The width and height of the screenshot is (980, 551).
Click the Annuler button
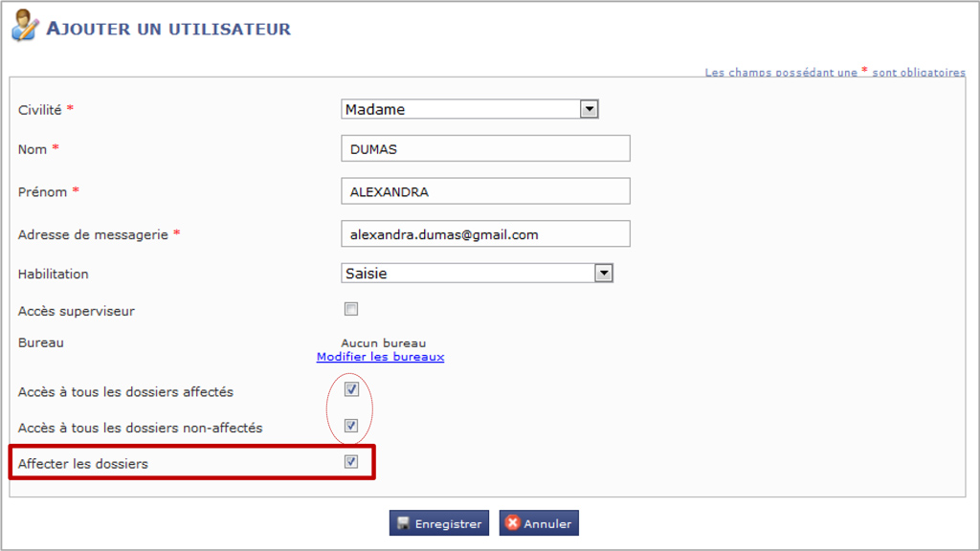[539, 523]
